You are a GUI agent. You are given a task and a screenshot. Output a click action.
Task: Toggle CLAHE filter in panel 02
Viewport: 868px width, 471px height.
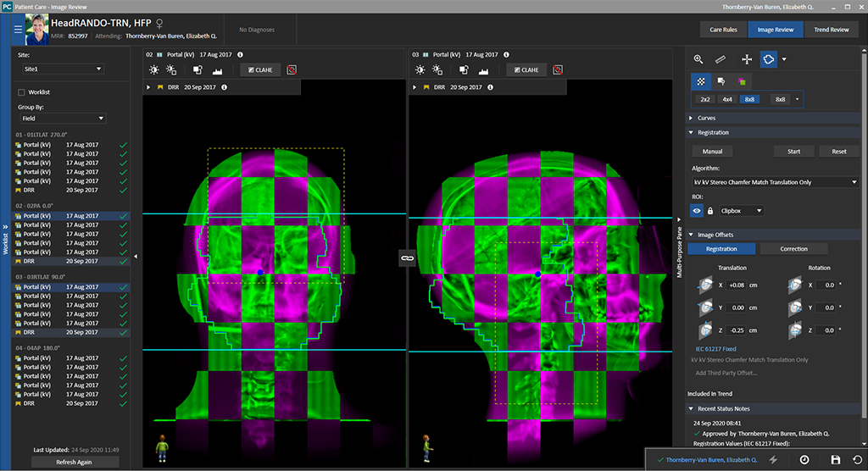260,69
